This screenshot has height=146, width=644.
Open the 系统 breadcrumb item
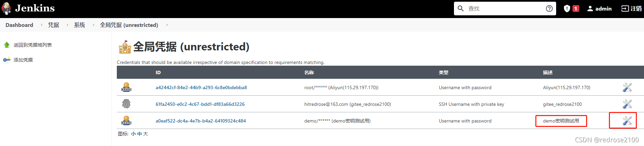[x=79, y=25]
